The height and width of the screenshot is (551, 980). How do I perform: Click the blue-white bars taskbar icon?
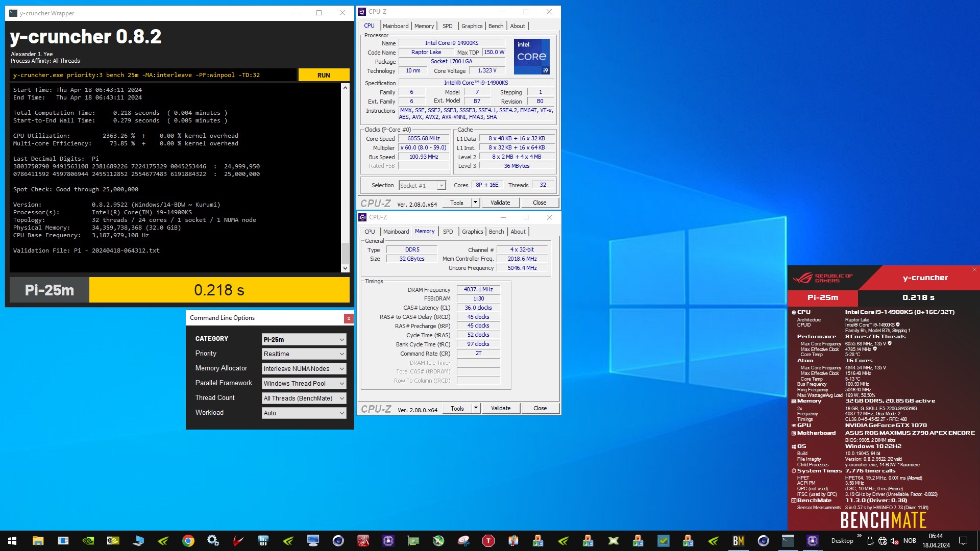[x=263, y=541]
